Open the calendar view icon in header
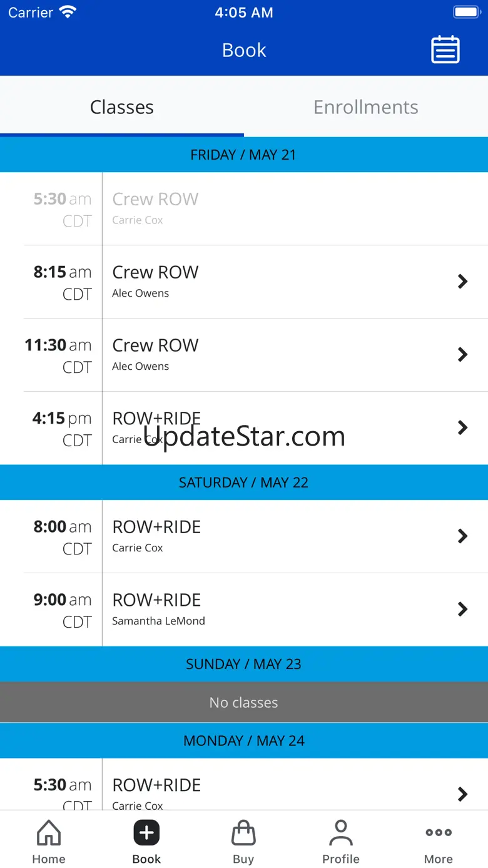 pos(445,50)
